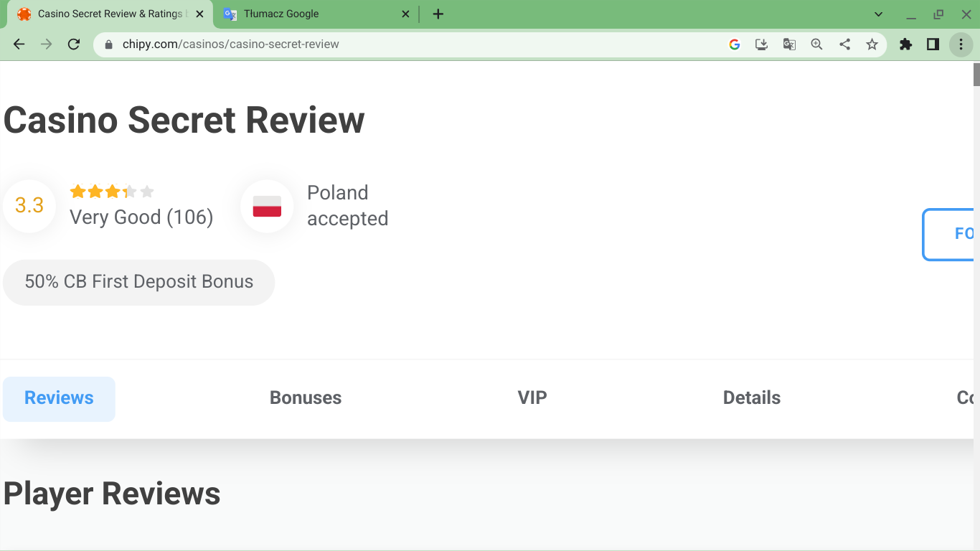This screenshot has height=551, width=980.
Task: Open the Extensions puzzle icon
Action: (905, 44)
